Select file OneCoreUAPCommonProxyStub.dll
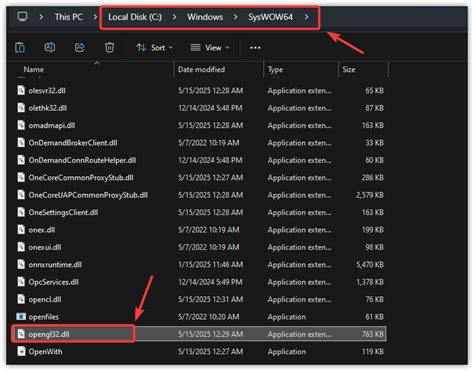Image resolution: width=474 pixels, height=371 pixels. [88, 195]
